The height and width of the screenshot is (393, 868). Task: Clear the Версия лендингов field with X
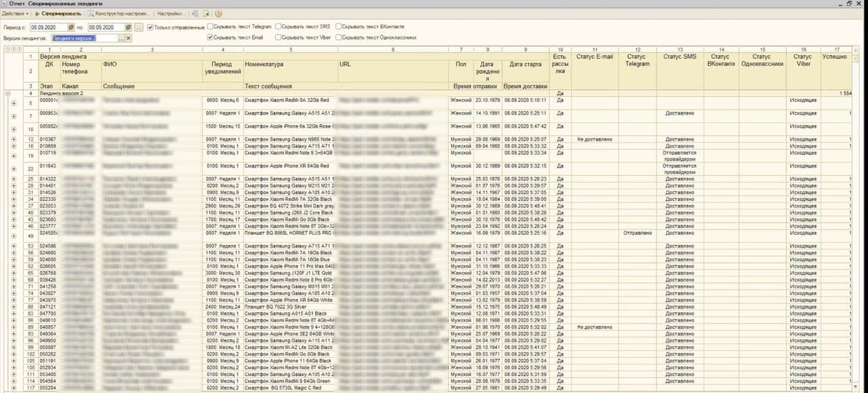[128, 39]
